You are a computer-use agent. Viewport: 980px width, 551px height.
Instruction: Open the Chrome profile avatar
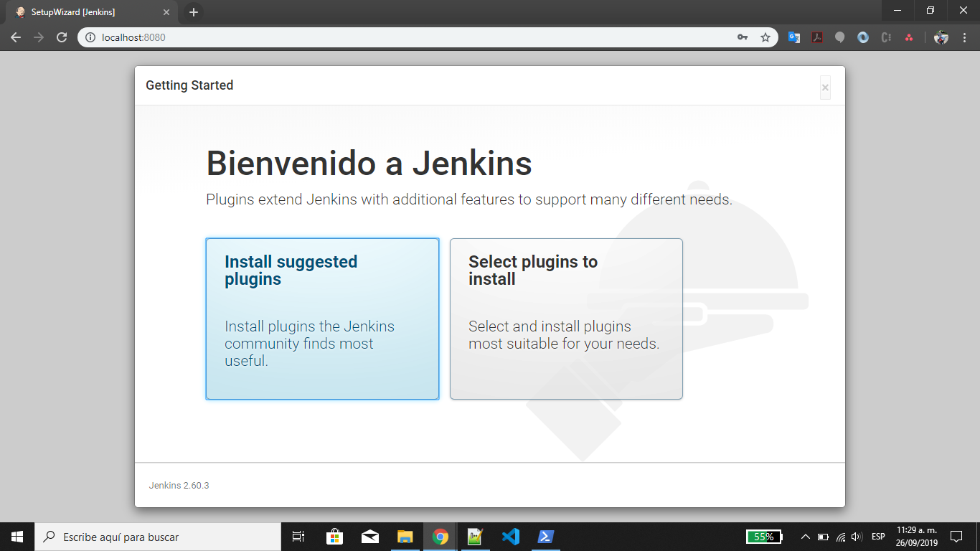[940, 37]
